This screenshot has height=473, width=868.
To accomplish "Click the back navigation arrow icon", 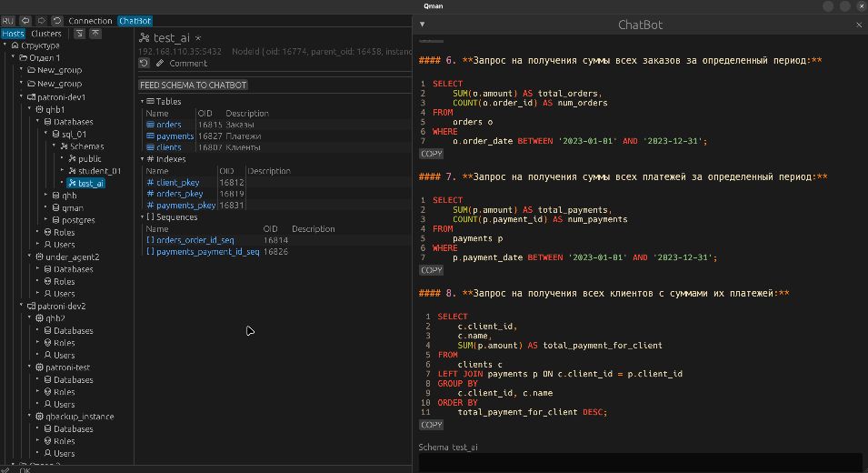I will [25, 20].
